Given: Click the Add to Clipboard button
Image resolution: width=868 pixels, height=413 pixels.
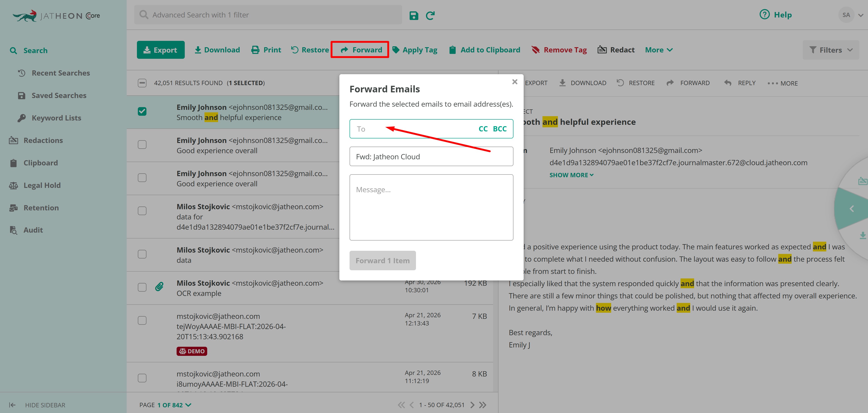Looking at the screenshot, I should point(484,50).
